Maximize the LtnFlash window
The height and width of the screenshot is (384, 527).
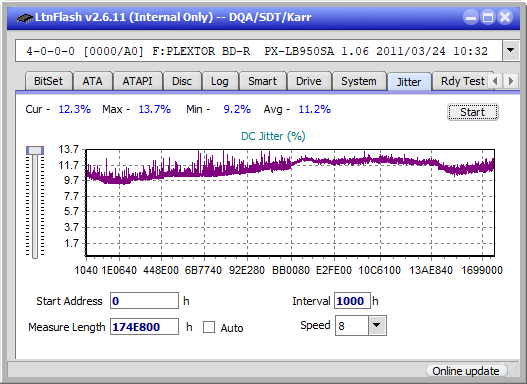coord(488,17)
